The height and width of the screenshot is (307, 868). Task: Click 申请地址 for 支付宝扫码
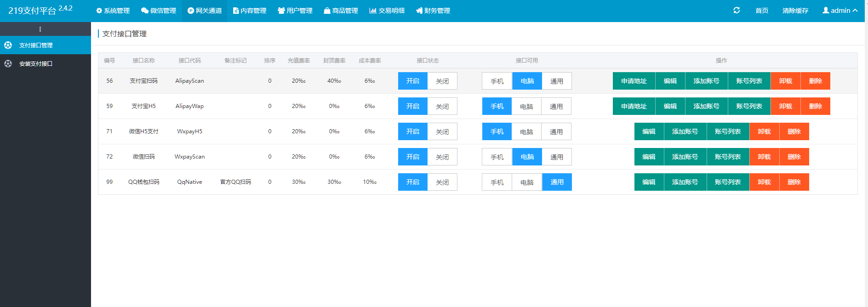point(634,81)
